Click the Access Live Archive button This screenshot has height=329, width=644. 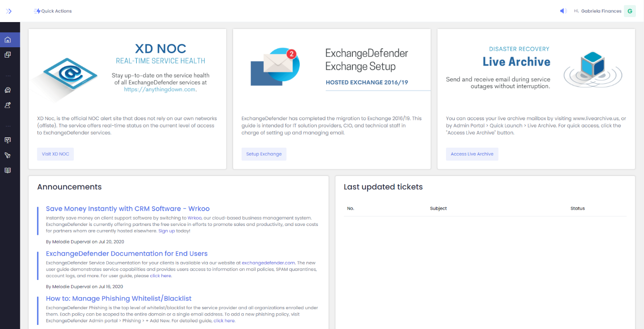click(472, 154)
